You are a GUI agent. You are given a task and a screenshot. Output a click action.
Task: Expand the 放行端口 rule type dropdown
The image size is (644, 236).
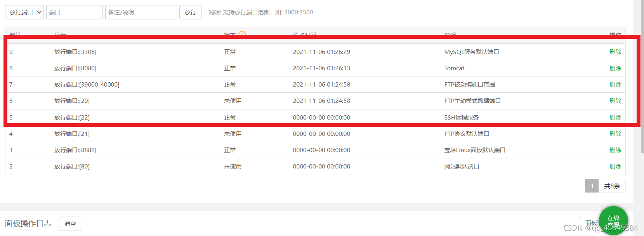click(x=24, y=12)
